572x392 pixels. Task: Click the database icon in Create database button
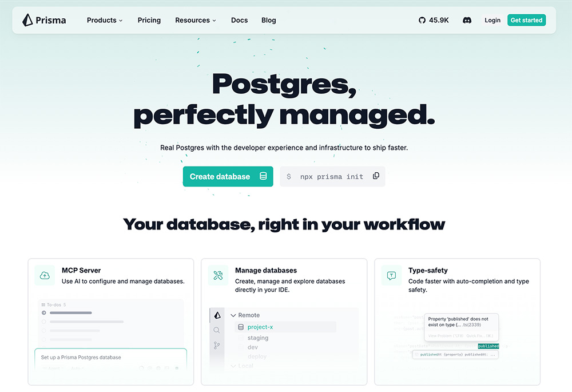[x=263, y=176]
